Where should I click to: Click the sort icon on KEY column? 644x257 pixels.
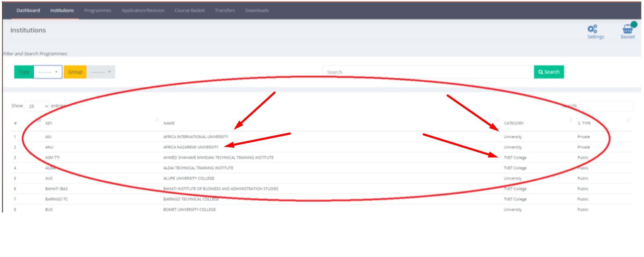[x=157, y=120]
